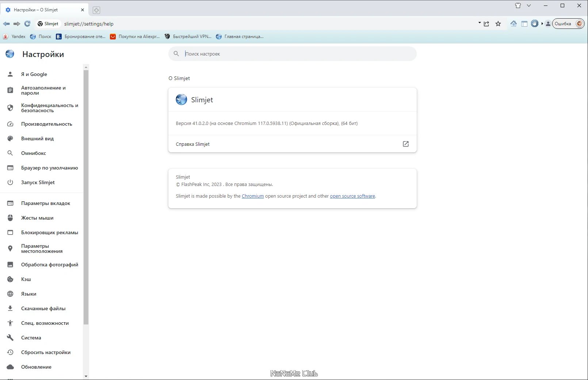Viewport: 588px width, 380px height.
Task: Toggle the sidebar panel icon in toolbar
Action: coord(524,24)
